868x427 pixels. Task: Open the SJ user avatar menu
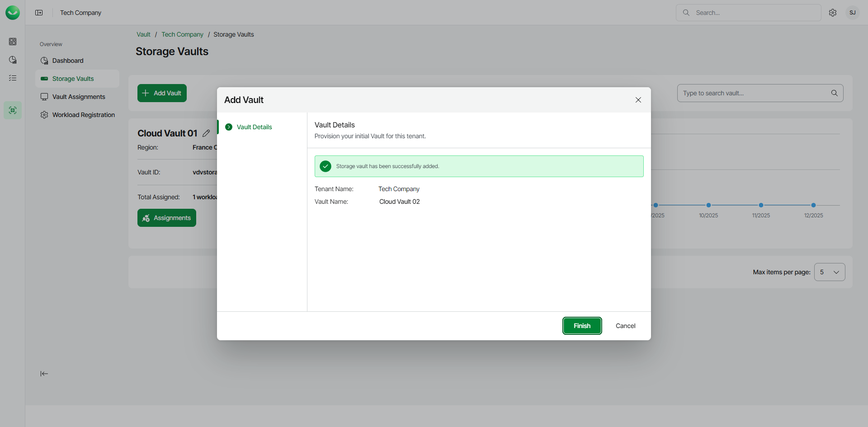point(852,13)
